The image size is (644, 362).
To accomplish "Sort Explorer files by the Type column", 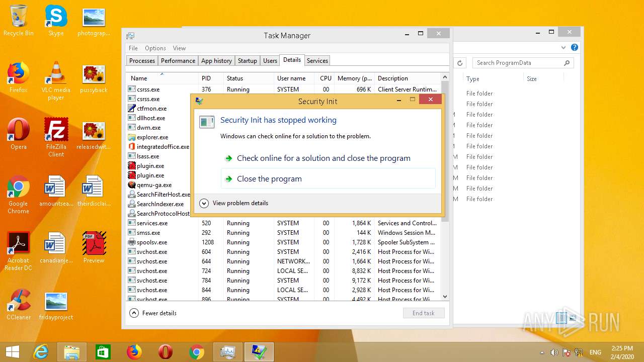I will (x=494, y=79).
